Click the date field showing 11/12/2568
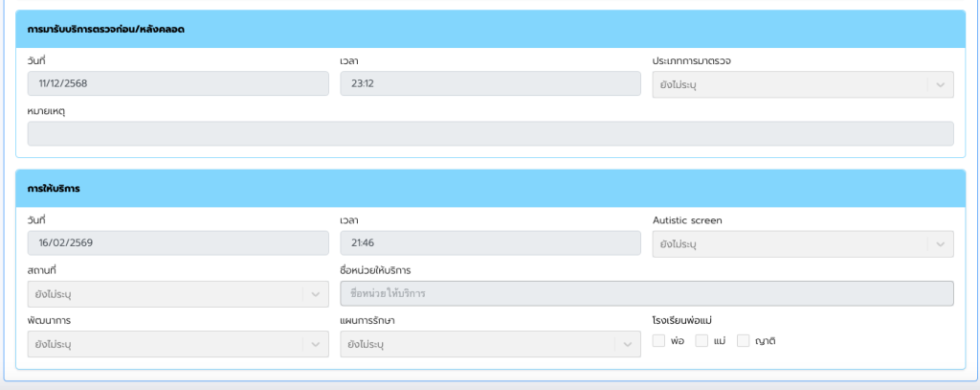This screenshot has width=980, height=390. coord(178,84)
